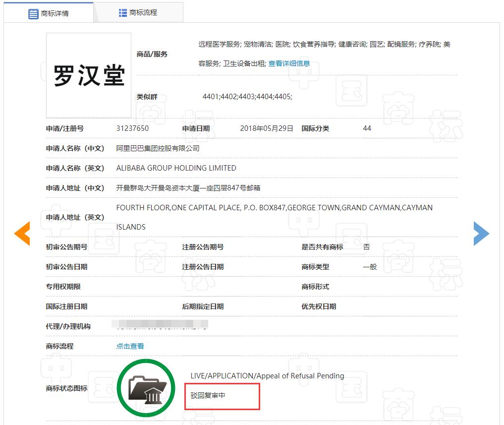Viewport: 504px width, 425px height.
Task: Go to previous trademark with orange arrow
Action: [x=22, y=234]
